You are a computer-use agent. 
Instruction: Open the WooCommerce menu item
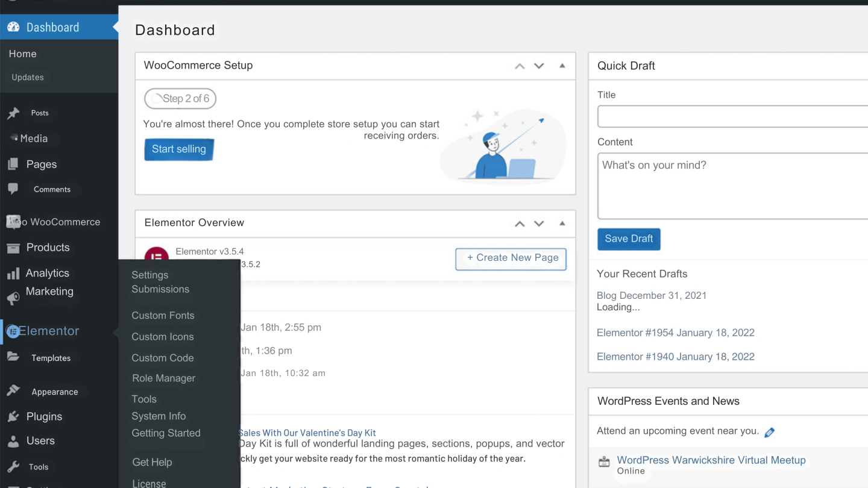(x=65, y=222)
